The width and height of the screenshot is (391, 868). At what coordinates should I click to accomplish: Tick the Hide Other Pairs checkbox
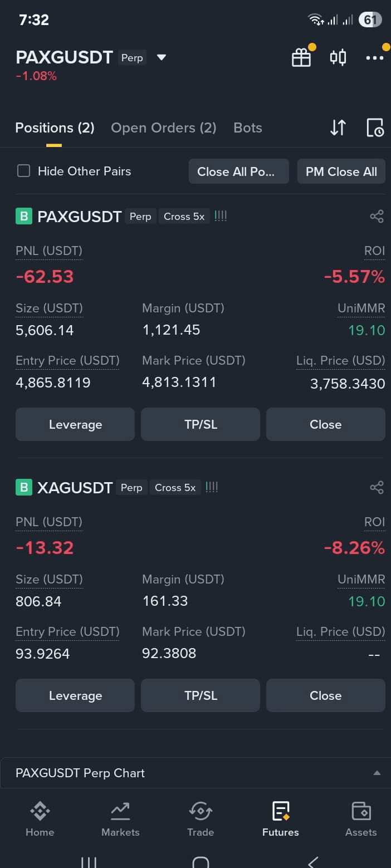[23, 171]
